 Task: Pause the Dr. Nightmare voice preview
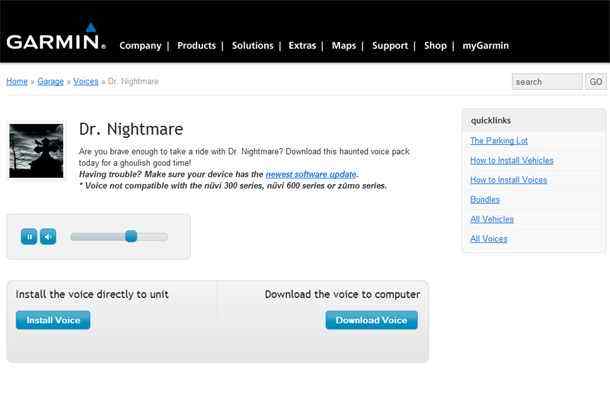[x=29, y=236]
